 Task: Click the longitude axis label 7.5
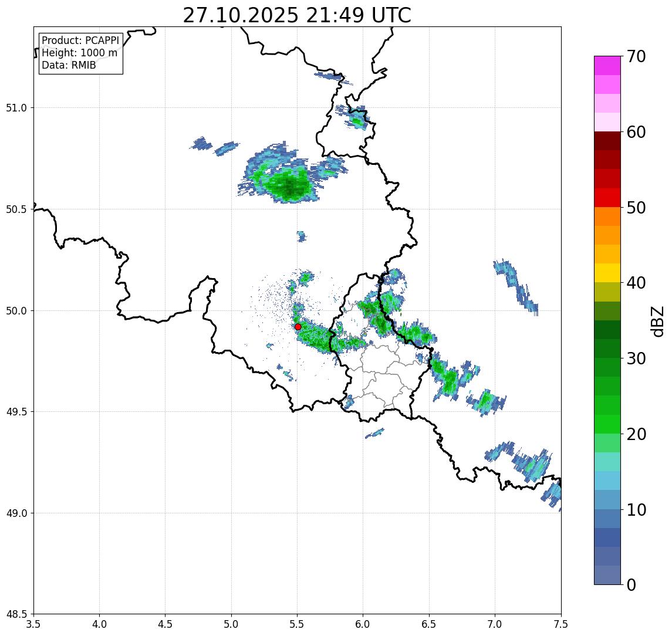coord(560,624)
